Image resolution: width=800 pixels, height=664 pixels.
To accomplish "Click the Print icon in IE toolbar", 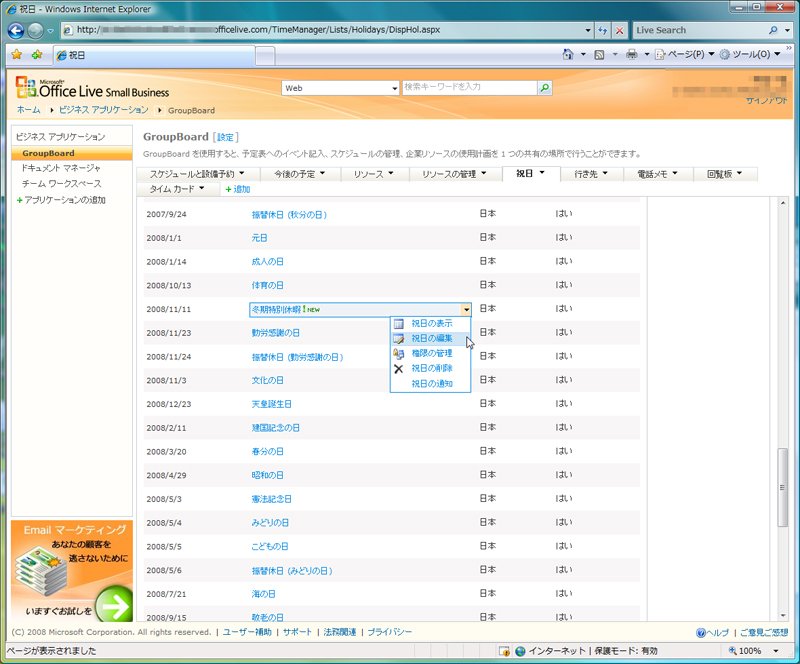I will (632, 54).
